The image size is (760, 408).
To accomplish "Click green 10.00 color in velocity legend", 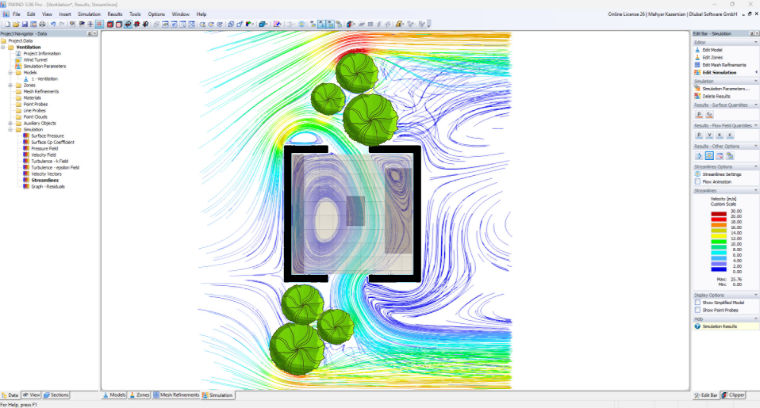I will point(718,241).
